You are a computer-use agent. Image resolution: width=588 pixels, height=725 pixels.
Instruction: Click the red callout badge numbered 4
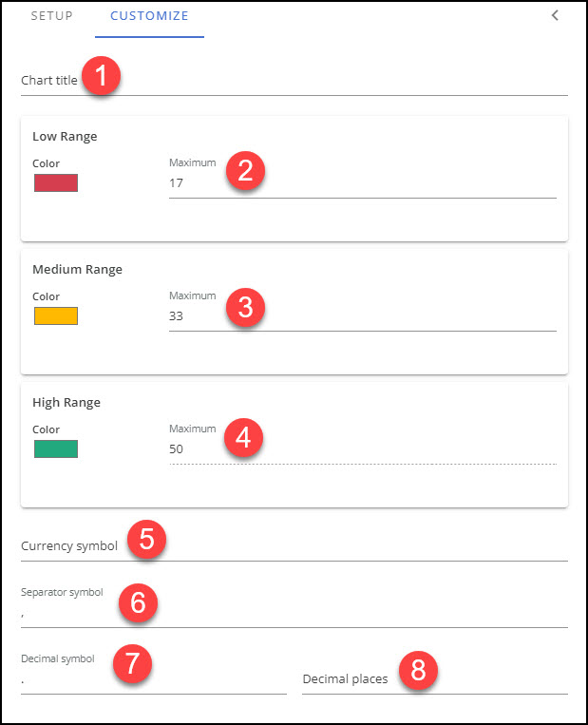point(244,438)
